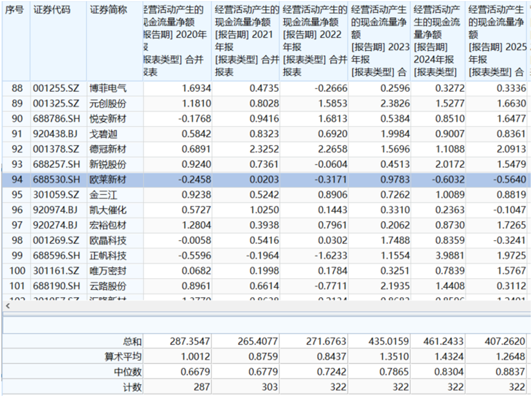Click the value -0.1047 in 凯大催化 row
This screenshot has height=397, width=532.
click(x=509, y=210)
